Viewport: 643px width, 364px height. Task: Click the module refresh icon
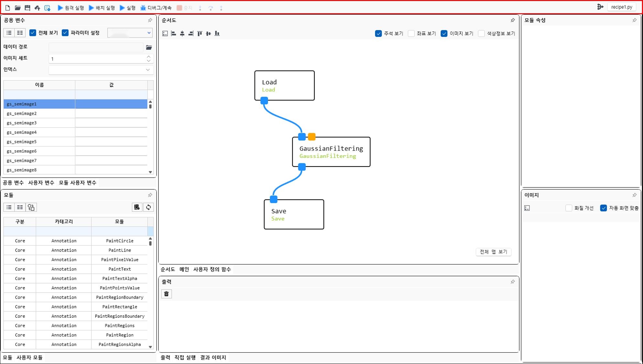pyautogui.click(x=148, y=207)
